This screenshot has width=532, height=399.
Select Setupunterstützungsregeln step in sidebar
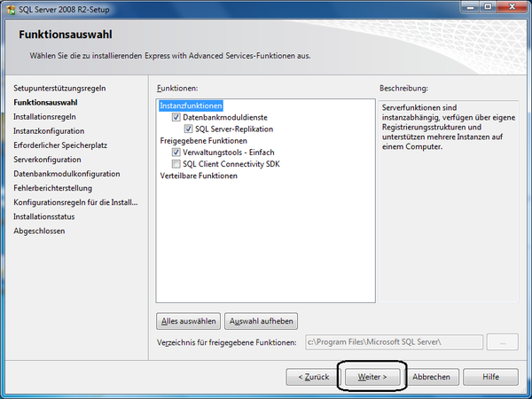pyautogui.click(x=59, y=88)
